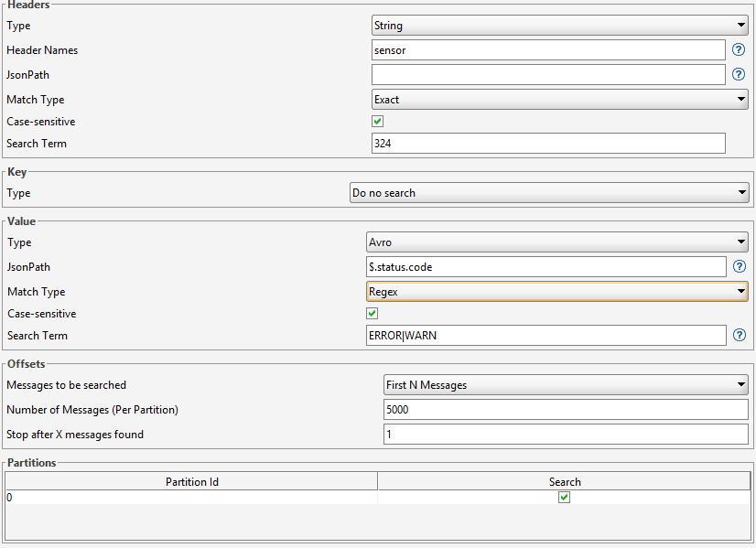Screen dimensions: 756x548
Task: Click the Value Case-sensitive label
Action: click(41, 314)
